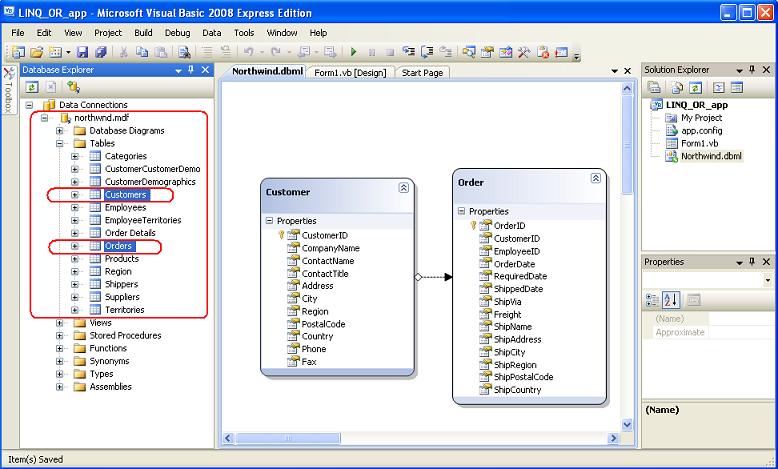This screenshot has width=778, height=469.
Task: Click the Open File folder icon
Action: [x=36, y=52]
